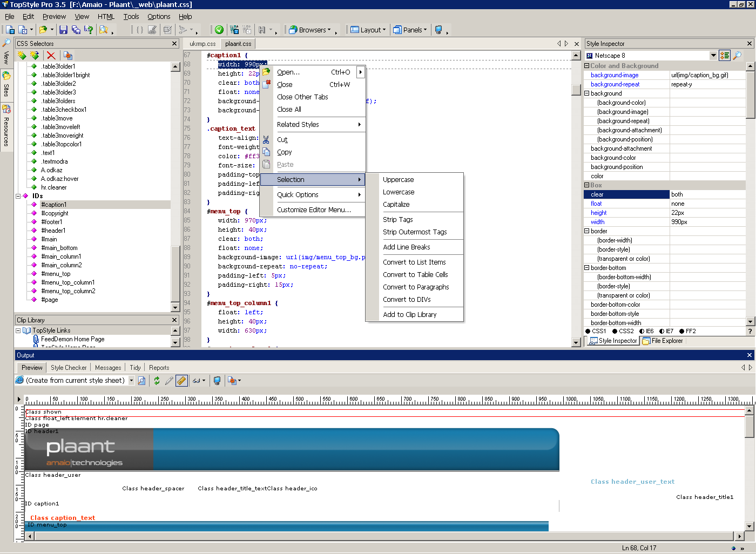Click the Resources vertical side tab
Screen dimensions: 756x554
tap(6, 127)
